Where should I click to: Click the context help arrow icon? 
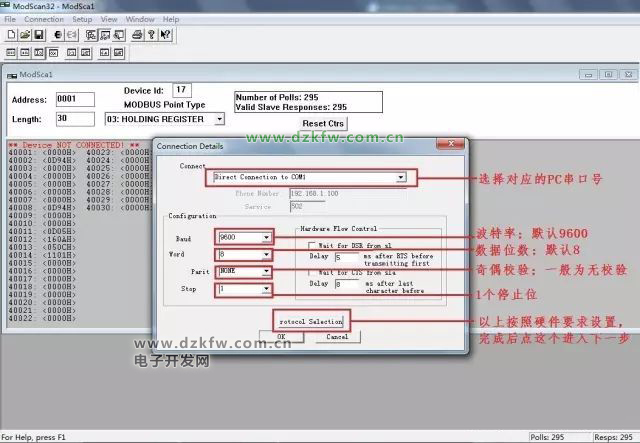click(166, 35)
